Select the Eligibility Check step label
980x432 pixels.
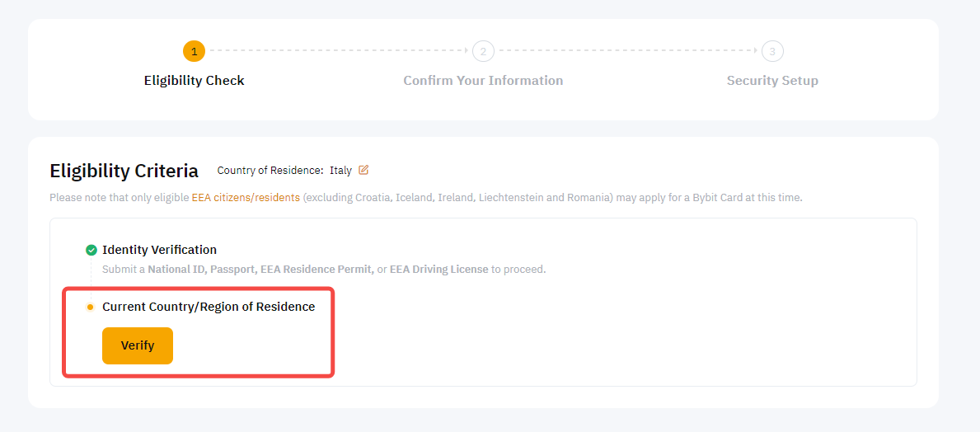coord(194,81)
